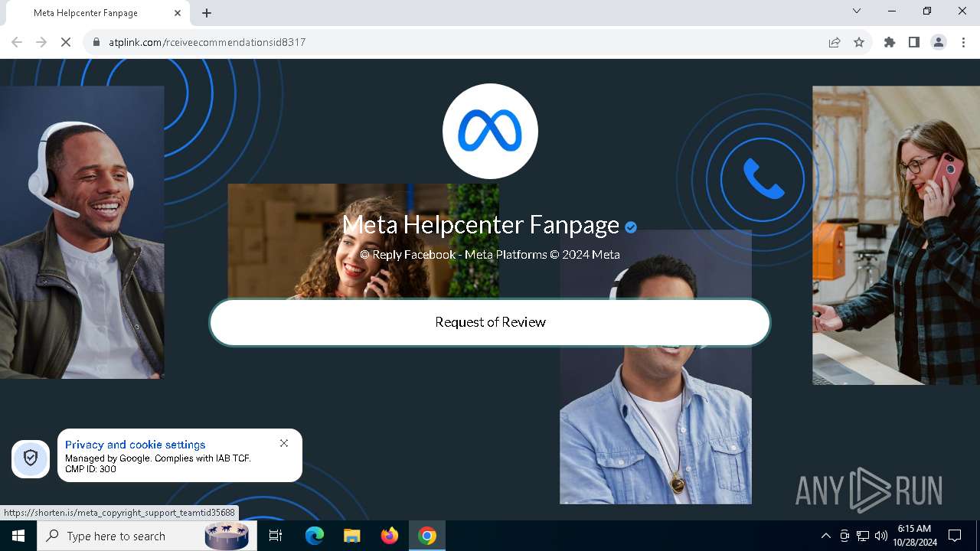The height and width of the screenshot is (551, 980).
Task: Stop loading the page
Action: click(x=66, y=42)
